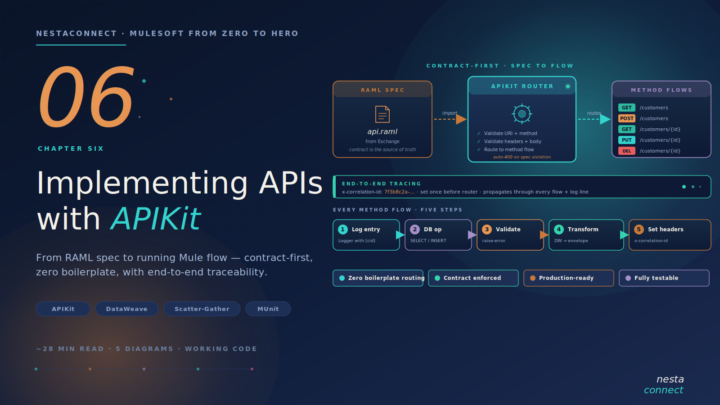Screen dimensions: 720x405
Task: Click 'NESTACONNECT · MULESOFT FROM ZERO TO HERO' header
Action: click(x=167, y=34)
